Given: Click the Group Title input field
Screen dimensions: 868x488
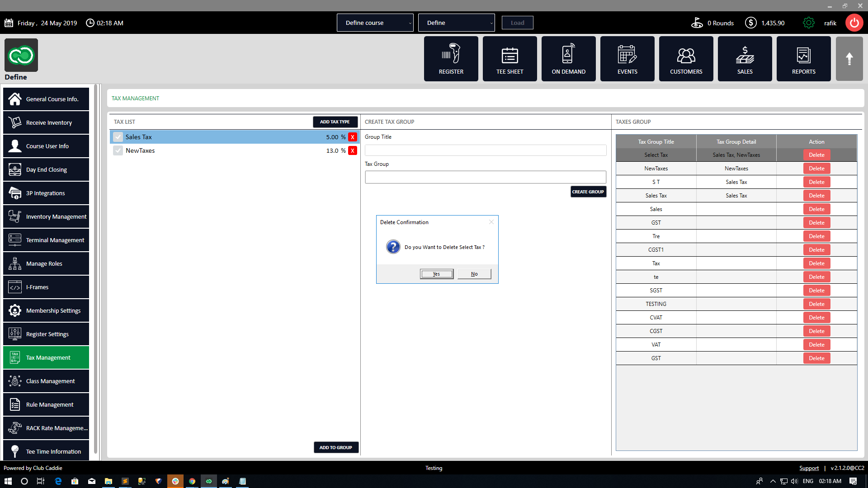Looking at the screenshot, I should click(x=485, y=150).
